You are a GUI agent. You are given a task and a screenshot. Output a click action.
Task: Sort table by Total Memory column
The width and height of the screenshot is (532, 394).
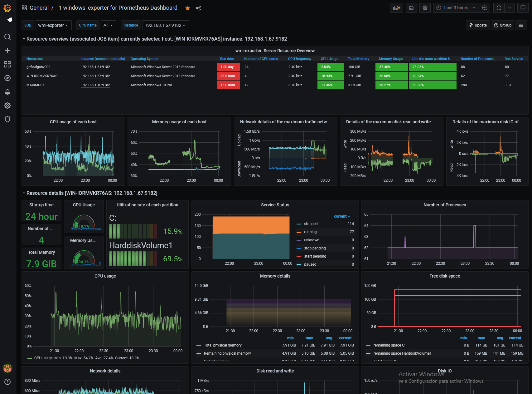359,59
